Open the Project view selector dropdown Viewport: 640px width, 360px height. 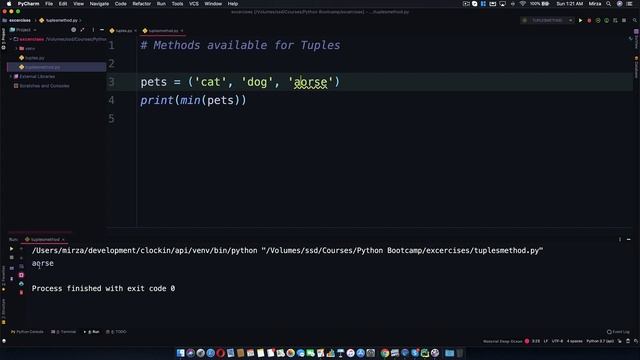[23, 30]
